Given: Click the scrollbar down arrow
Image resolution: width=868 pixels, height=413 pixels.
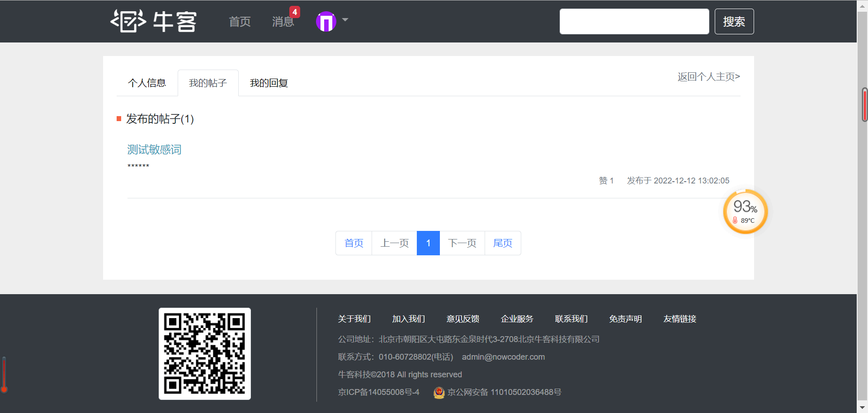Looking at the screenshot, I should click(x=862, y=408).
